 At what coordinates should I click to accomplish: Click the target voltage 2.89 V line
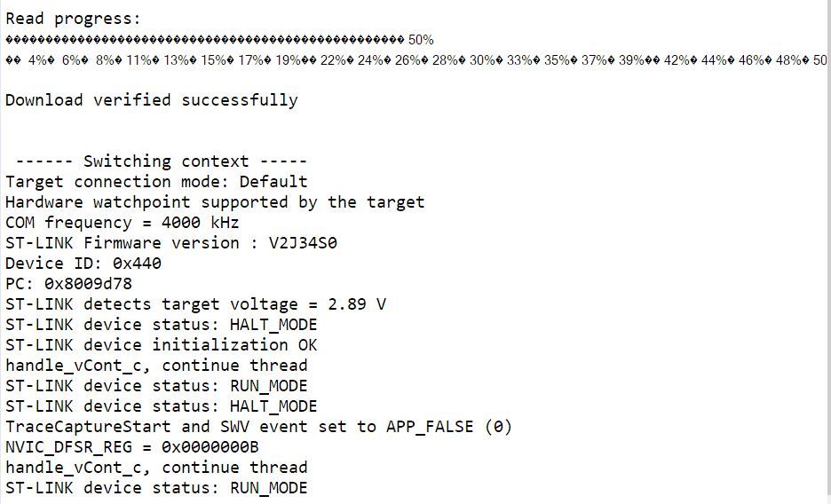pyautogui.click(x=195, y=304)
